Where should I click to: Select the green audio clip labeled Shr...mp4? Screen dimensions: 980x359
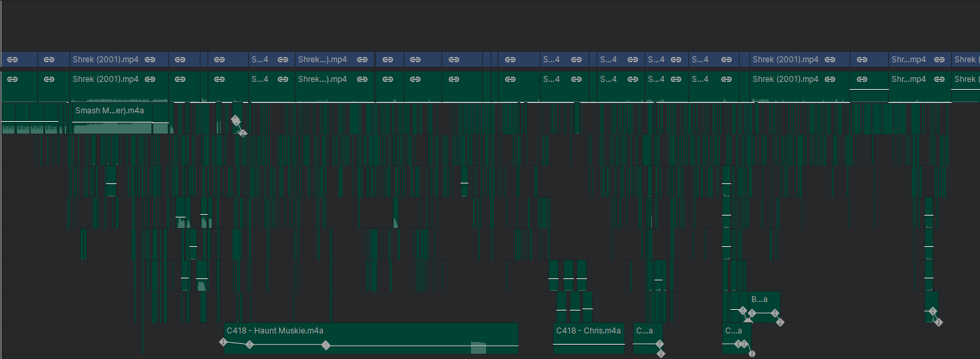coord(920,86)
